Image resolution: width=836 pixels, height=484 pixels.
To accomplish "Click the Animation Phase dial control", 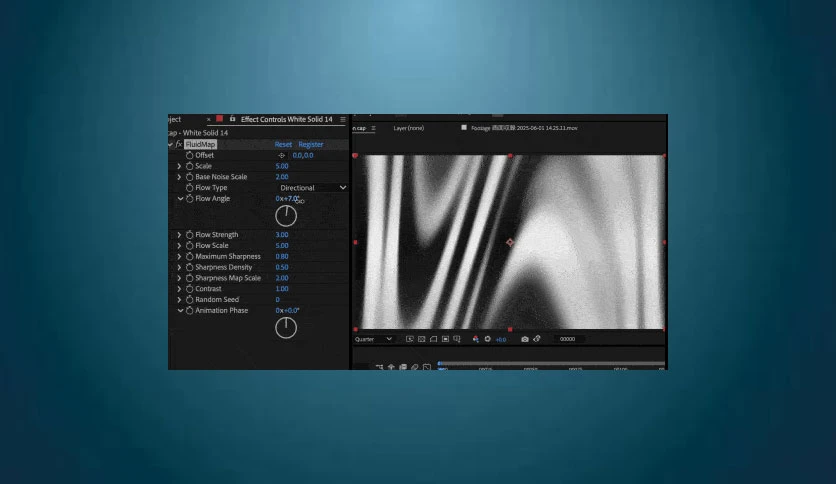I will [x=286, y=328].
